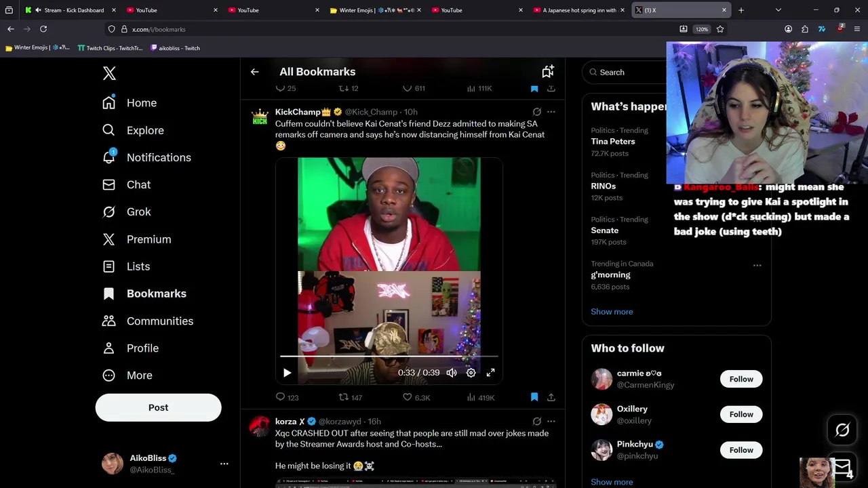Click the Grok icon on korza post
Image resolution: width=868 pixels, height=488 pixels.
[x=536, y=422]
